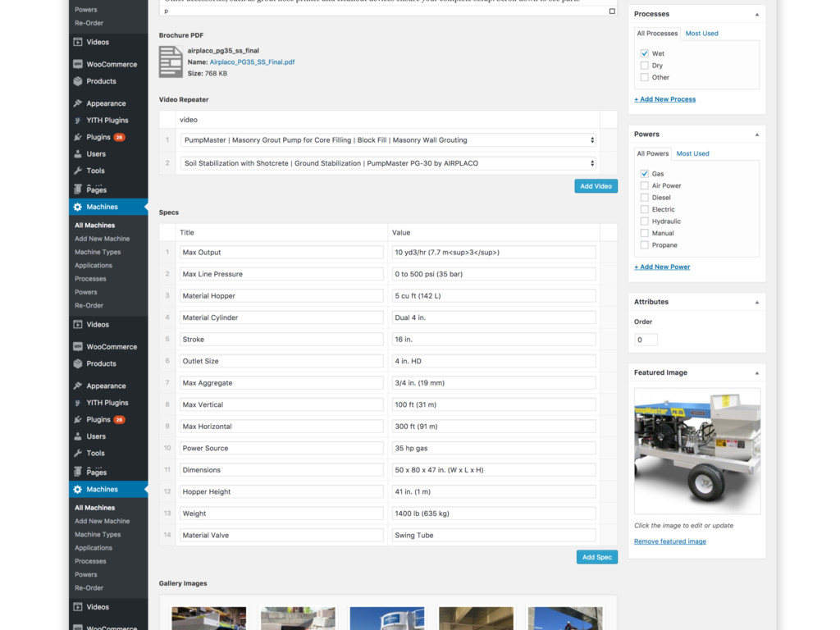Open Machine Types in the lower Machines submenu

coord(98,535)
